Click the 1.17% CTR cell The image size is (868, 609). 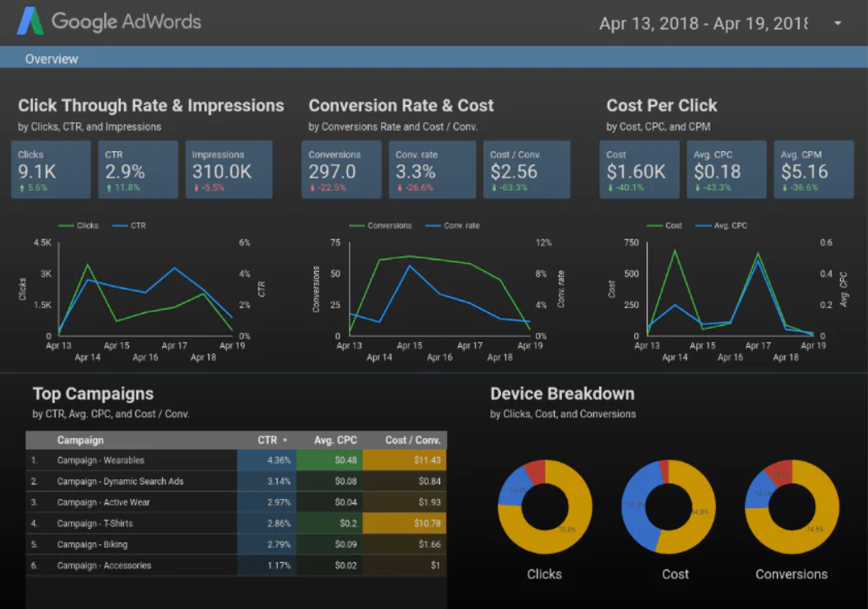coord(267,565)
